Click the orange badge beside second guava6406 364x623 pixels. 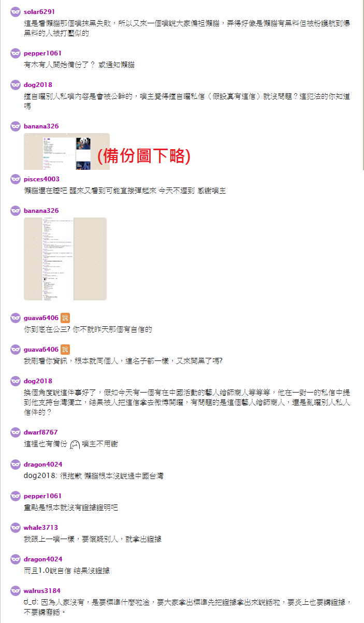65,350
